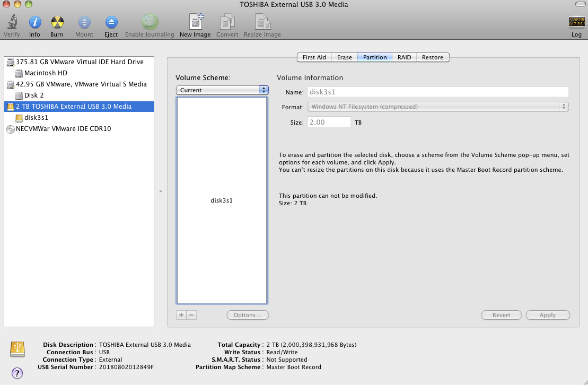
Task: Click the 'This partition can not be modified' text
Action: click(x=328, y=196)
